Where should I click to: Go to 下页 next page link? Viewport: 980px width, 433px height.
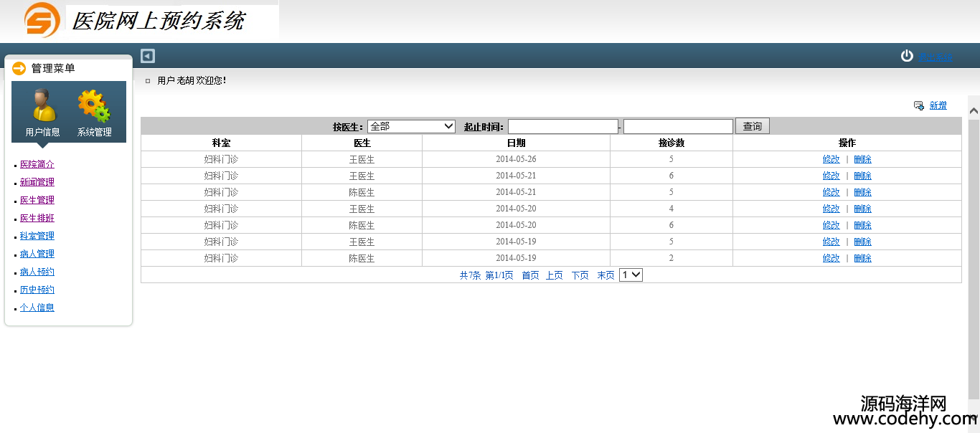(580, 275)
